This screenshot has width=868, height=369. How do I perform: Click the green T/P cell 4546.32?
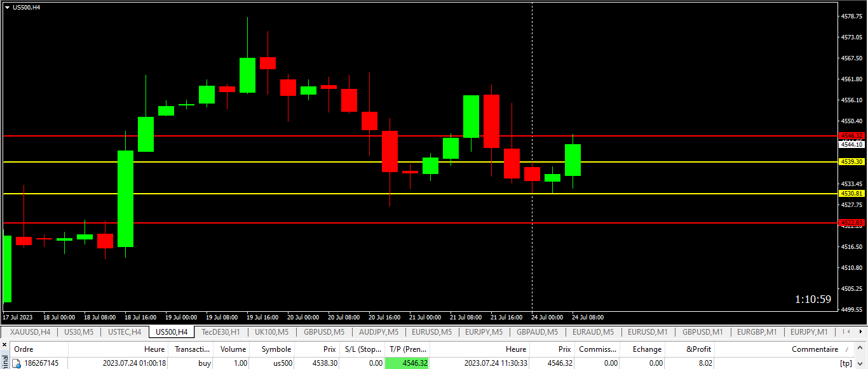coord(407,363)
